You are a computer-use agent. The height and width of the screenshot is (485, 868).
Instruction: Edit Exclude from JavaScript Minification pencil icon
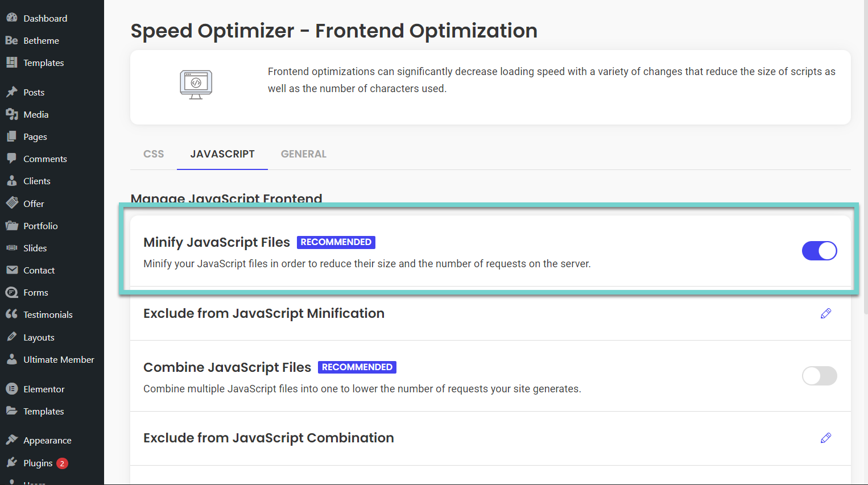click(826, 313)
